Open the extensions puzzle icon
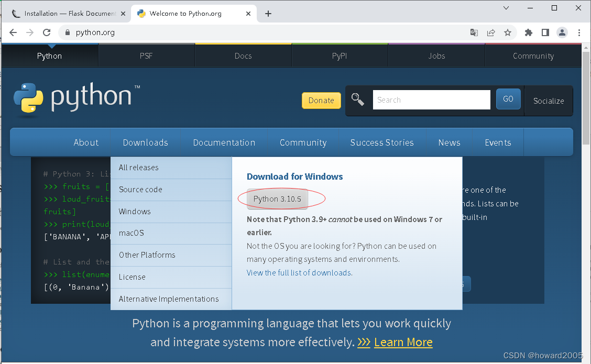 [529, 32]
